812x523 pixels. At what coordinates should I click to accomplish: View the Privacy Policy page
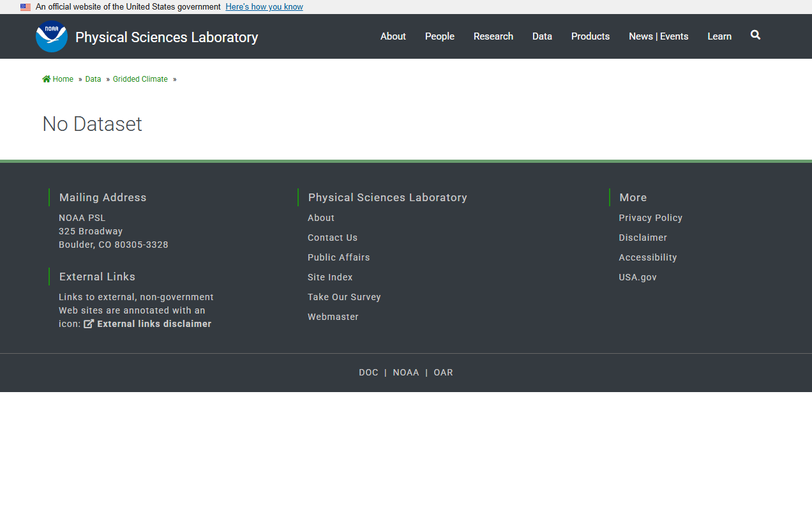coord(650,218)
